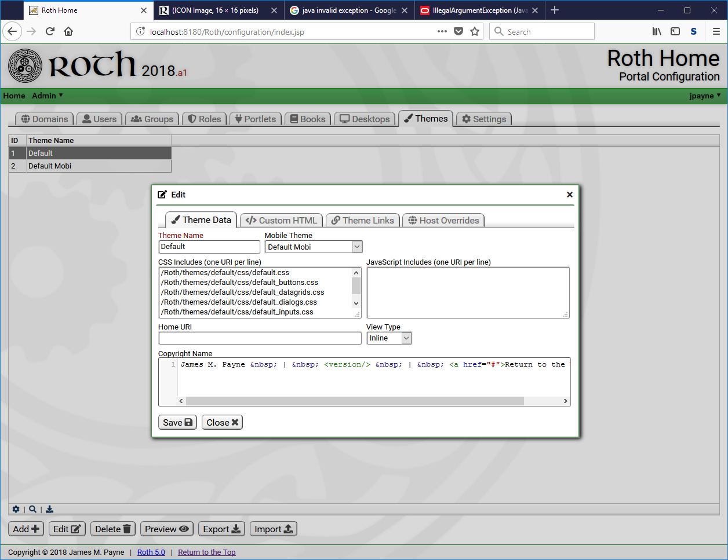Open the jpayne user menu

tap(705, 96)
